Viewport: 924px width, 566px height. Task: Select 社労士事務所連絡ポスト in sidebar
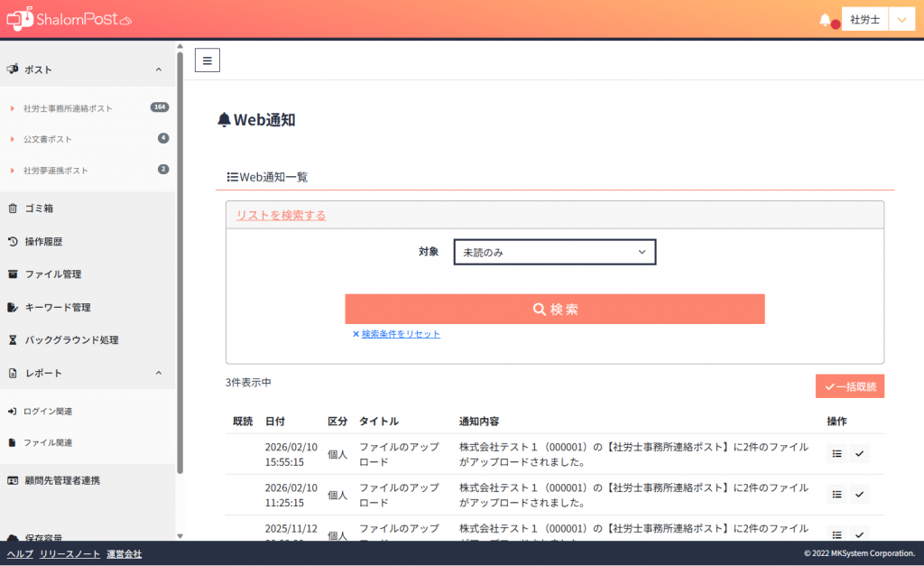point(69,108)
